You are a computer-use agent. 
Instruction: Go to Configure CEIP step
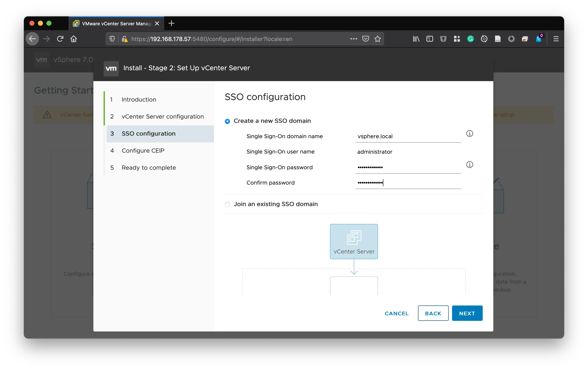pos(143,151)
